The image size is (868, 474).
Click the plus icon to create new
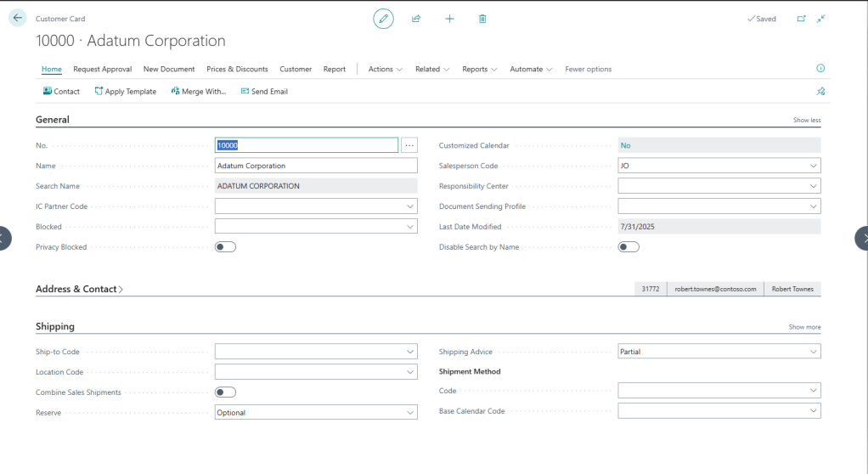[449, 19]
